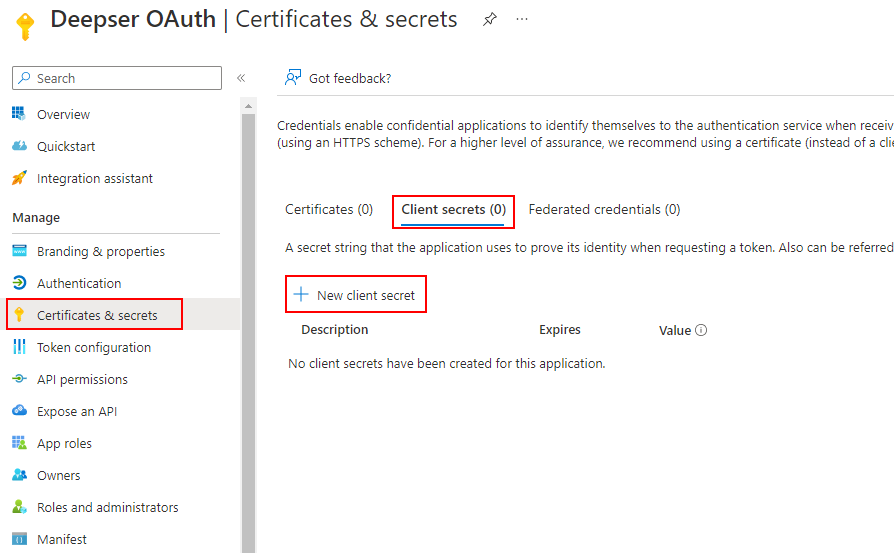
Task: Click the pin icon beside the page title
Action: point(489,19)
